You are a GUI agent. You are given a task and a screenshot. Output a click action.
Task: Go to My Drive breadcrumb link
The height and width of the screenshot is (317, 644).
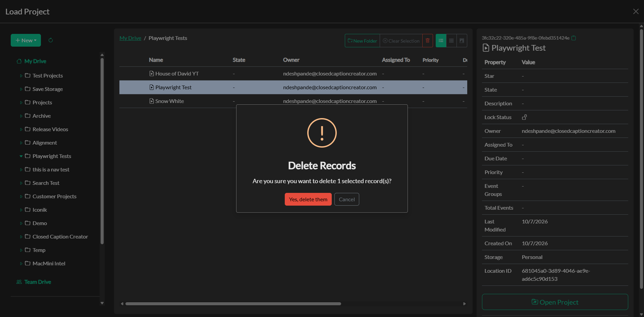coord(130,38)
